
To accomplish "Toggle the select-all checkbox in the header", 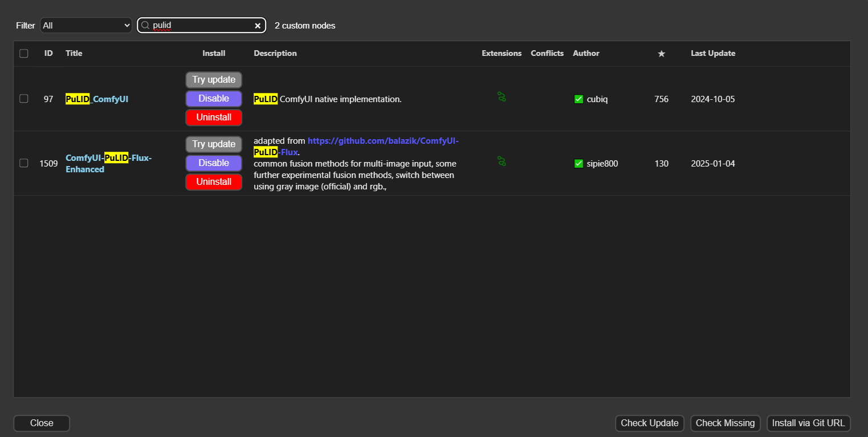I will click(24, 54).
